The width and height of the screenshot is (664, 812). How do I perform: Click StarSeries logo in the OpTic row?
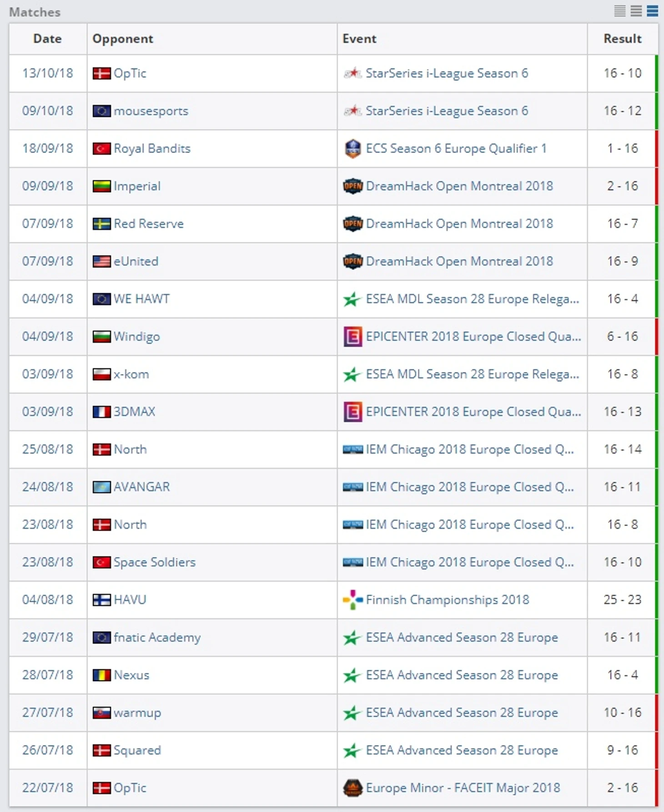click(352, 73)
